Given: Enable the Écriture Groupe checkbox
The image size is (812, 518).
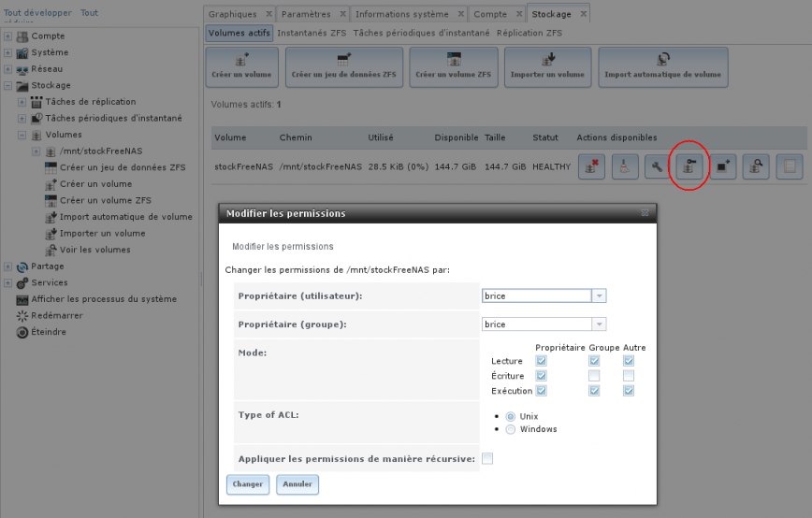Looking at the screenshot, I should pyautogui.click(x=594, y=376).
